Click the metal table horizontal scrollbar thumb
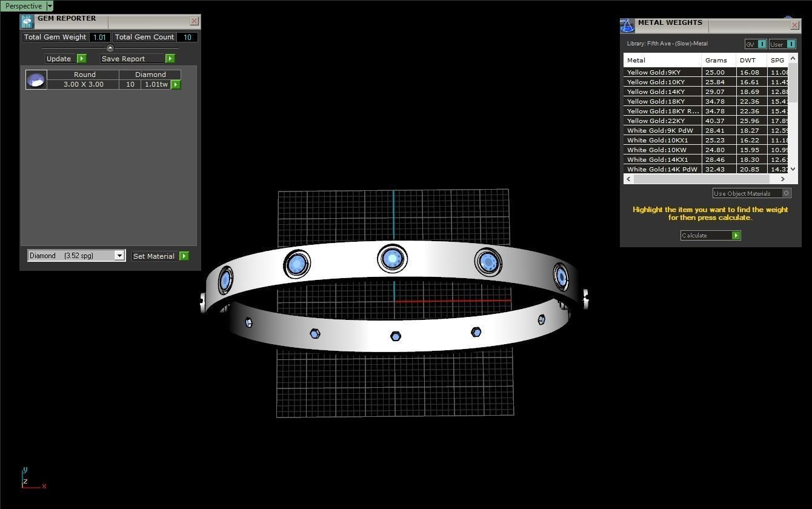 click(x=702, y=179)
